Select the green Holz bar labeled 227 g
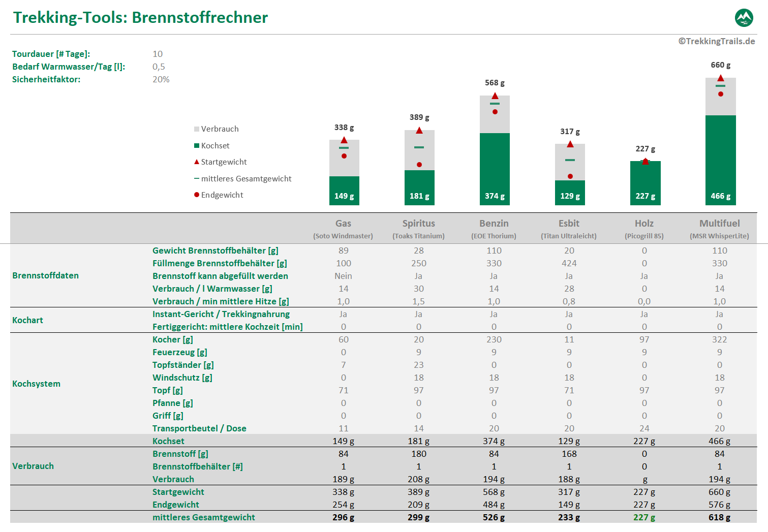This screenshot has height=532, width=768. click(x=645, y=183)
